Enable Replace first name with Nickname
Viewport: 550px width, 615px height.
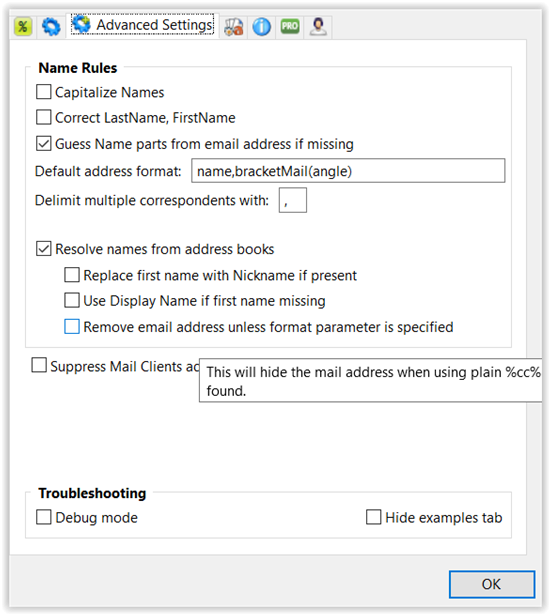pyautogui.click(x=72, y=275)
